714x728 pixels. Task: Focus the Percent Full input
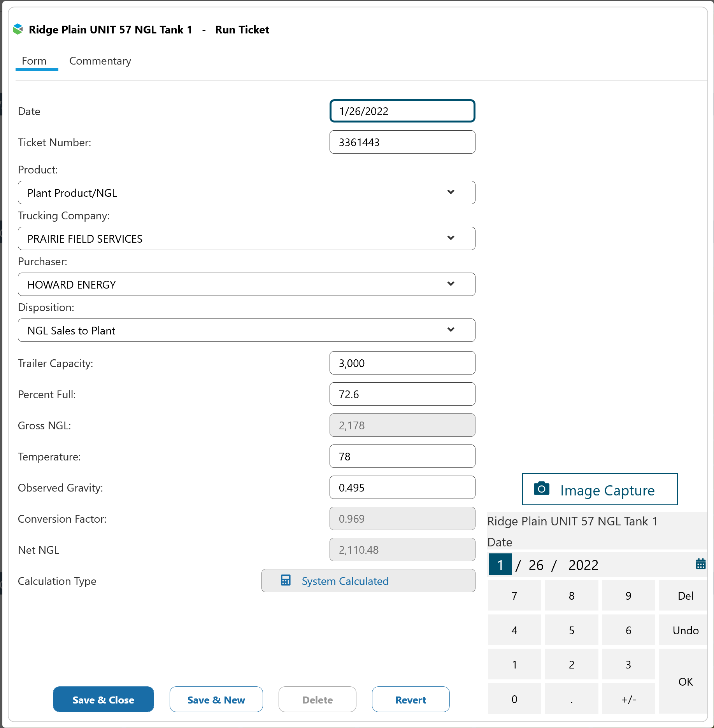click(402, 394)
